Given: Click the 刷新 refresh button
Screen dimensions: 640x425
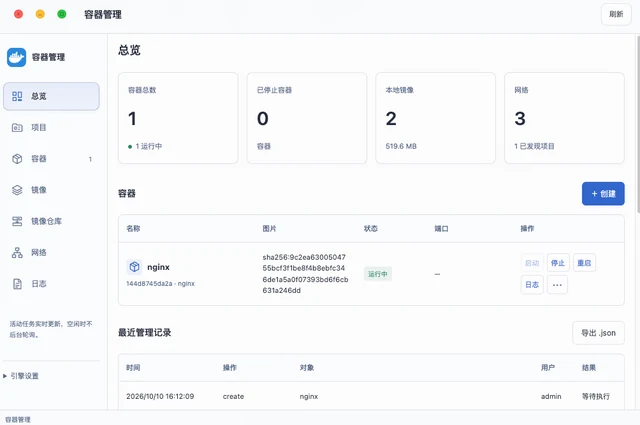Looking at the screenshot, I should click(616, 14).
